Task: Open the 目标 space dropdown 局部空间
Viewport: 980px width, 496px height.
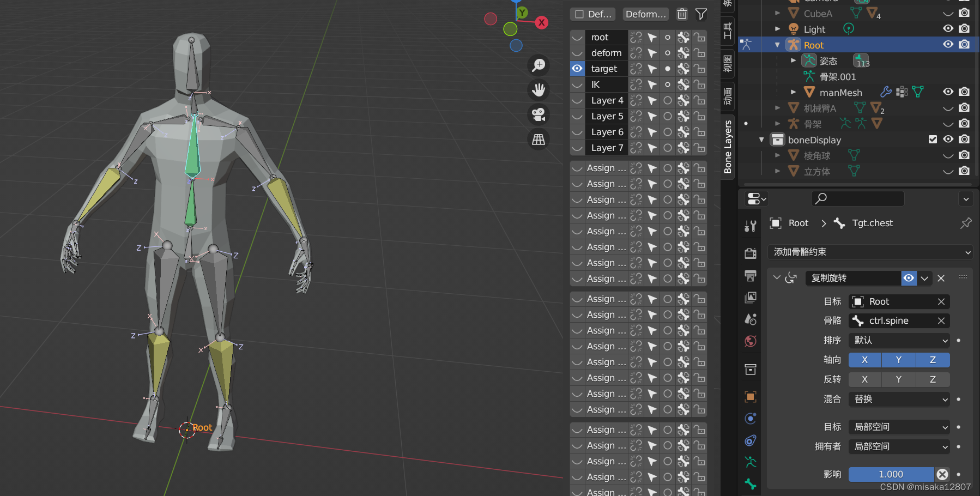Action: coord(899,427)
